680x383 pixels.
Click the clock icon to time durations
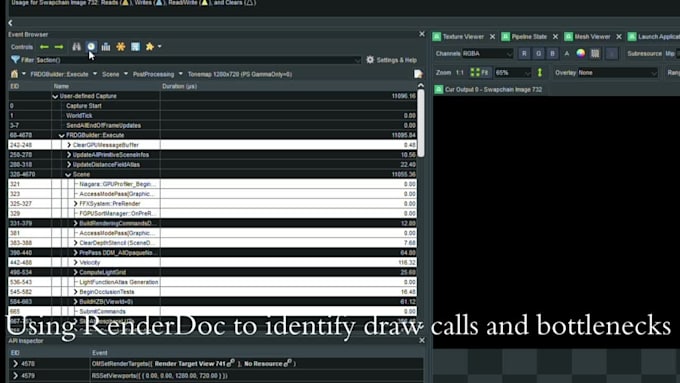tap(91, 46)
